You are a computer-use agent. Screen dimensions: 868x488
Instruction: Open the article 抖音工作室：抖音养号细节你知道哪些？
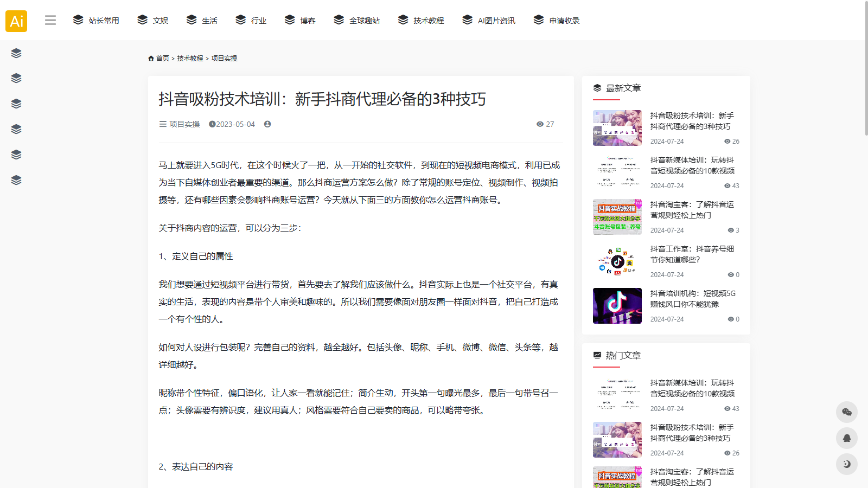click(692, 254)
